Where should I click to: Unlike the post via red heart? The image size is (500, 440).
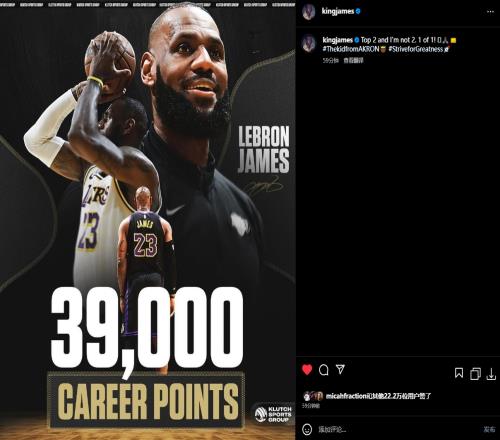pos(307,370)
